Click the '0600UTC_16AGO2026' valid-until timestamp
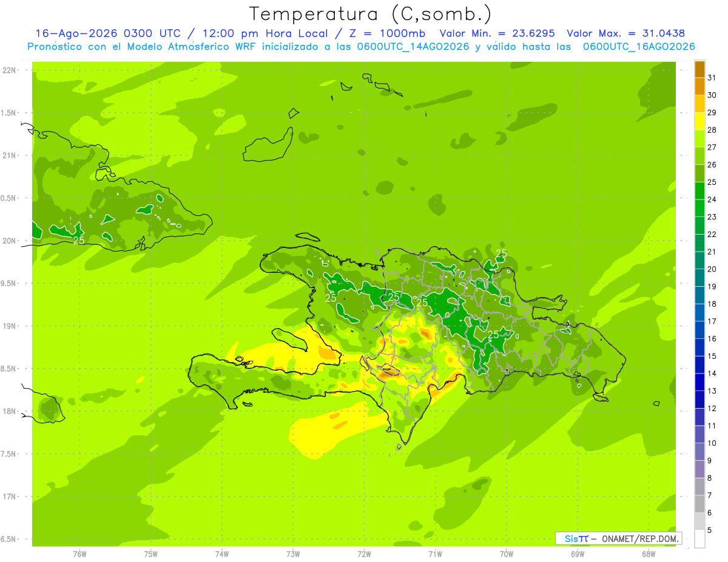The width and height of the screenshot is (728, 562). 639,47
